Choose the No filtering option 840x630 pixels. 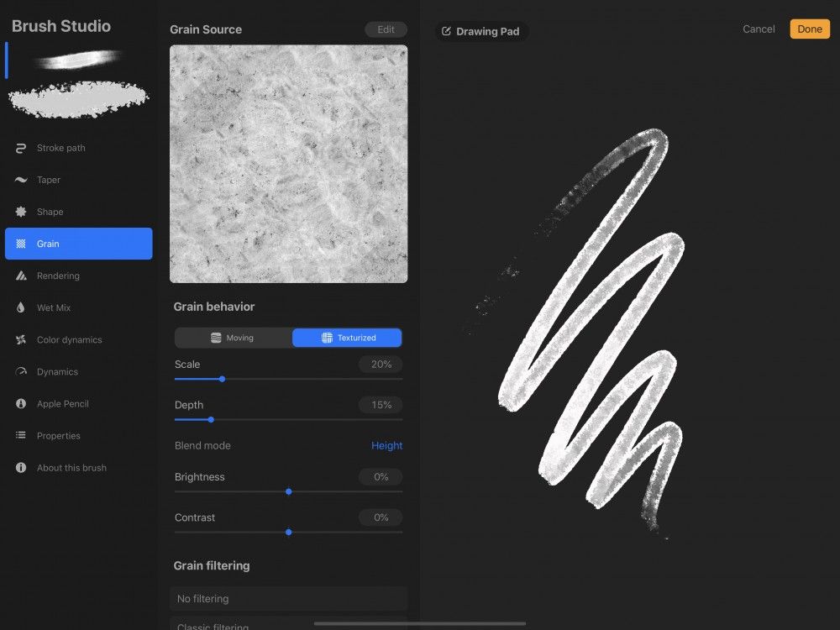[288, 598]
